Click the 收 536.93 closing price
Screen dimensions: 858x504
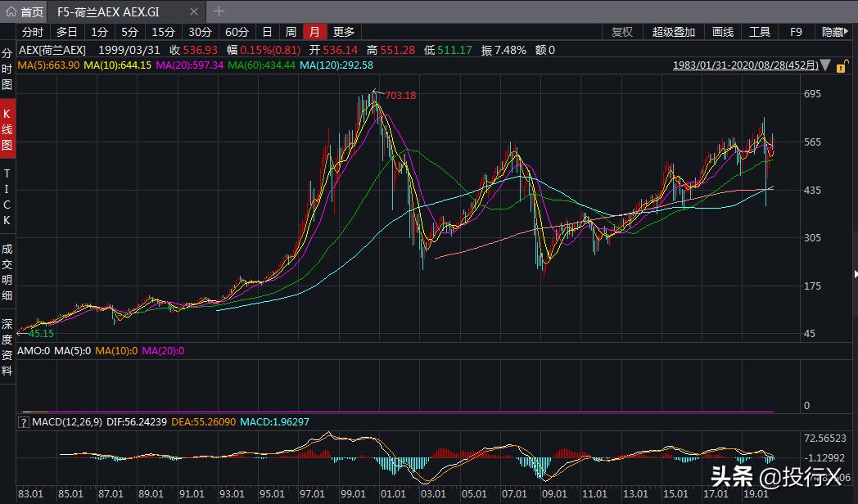click(194, 50)
